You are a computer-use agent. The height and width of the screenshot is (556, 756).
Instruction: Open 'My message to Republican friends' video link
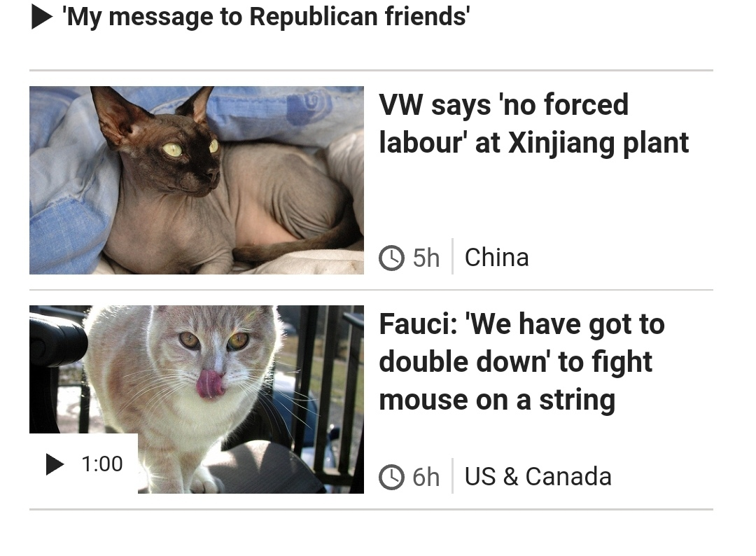tap(266, 17)
